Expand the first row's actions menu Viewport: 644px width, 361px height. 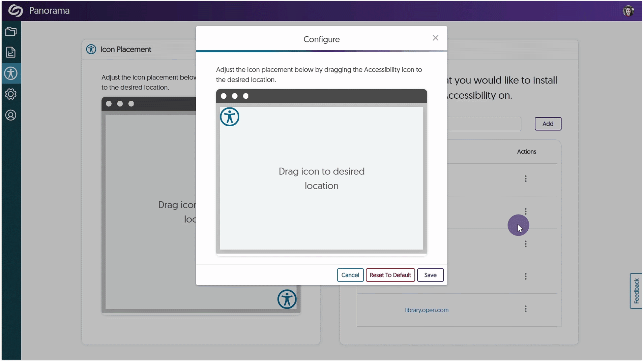(x=525, y=179)
